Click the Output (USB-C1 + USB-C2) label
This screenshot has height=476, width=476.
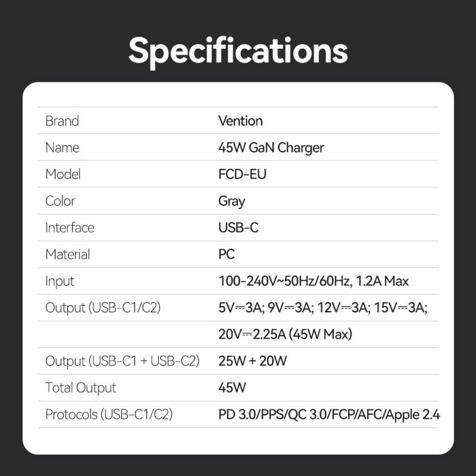pyautogui.click(x=122, y=361)
